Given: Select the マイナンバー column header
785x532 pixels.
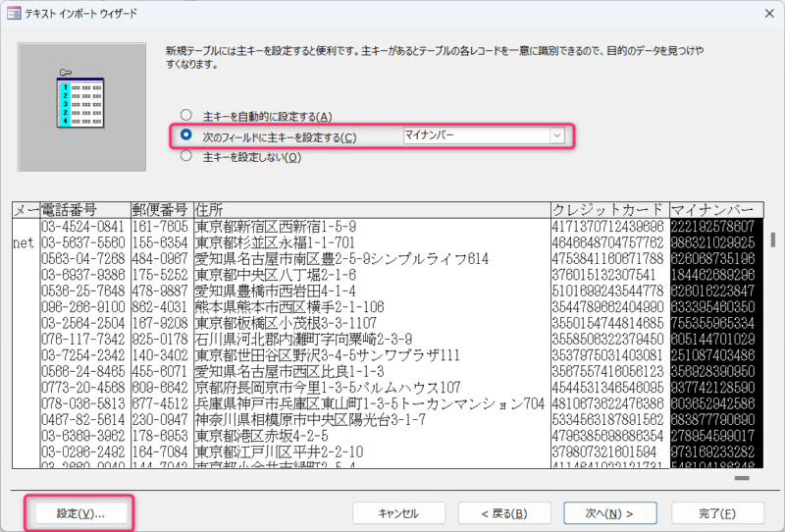Looking at the screenshot, I should (x=717, y=210).
